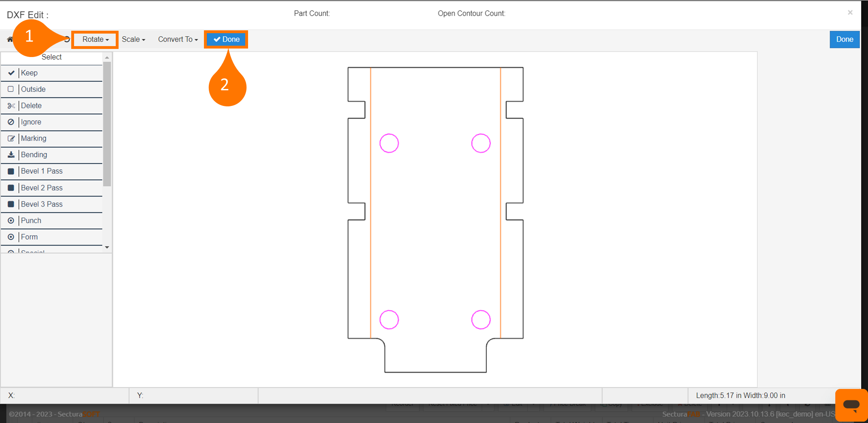Open the orange chat support widget
868x423 pixels.
coord(851,405)
